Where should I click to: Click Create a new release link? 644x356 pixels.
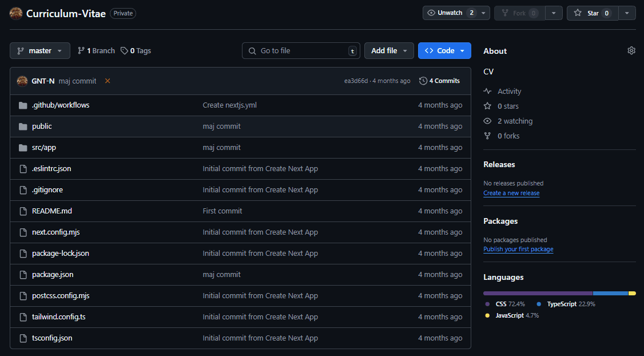[x=511, y=193]
